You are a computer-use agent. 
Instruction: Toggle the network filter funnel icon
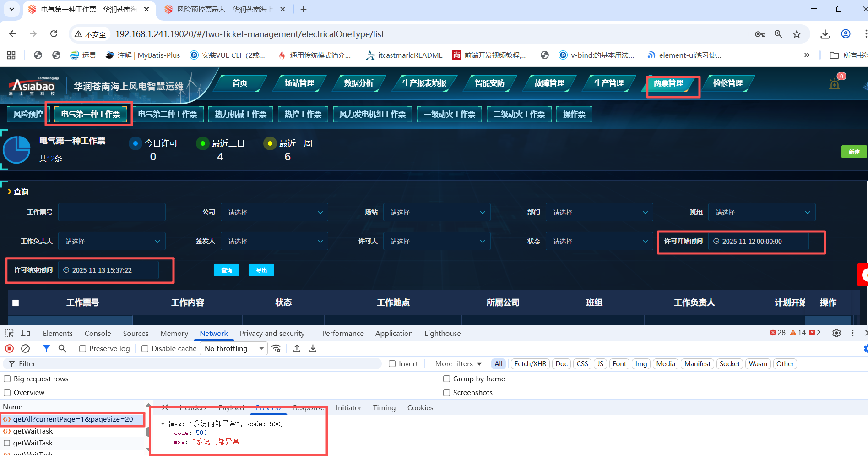[46, 349]
